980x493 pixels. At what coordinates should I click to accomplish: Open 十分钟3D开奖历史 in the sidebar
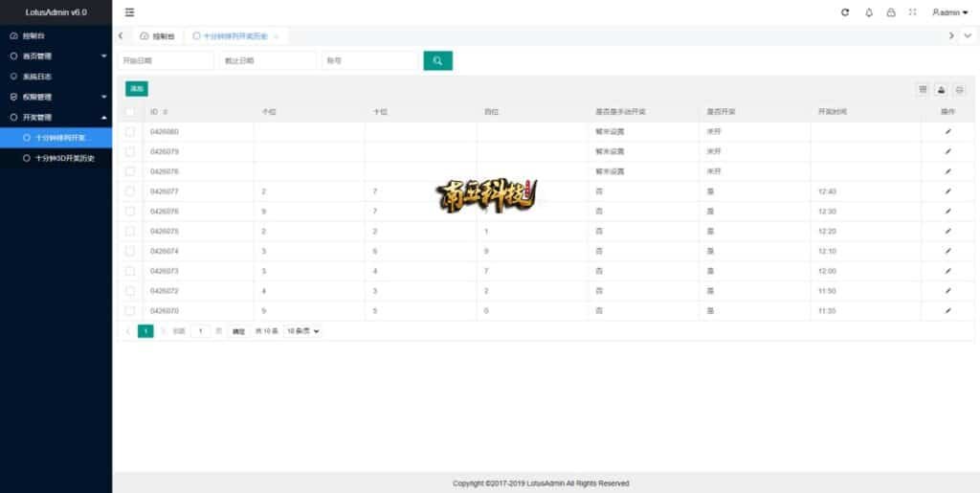click(64, 158)
